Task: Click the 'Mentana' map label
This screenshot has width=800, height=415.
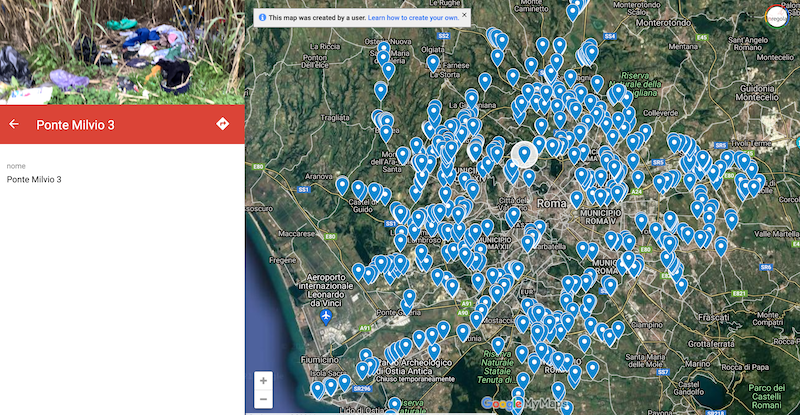Action: pyautogui.click(x=683, y=46)
